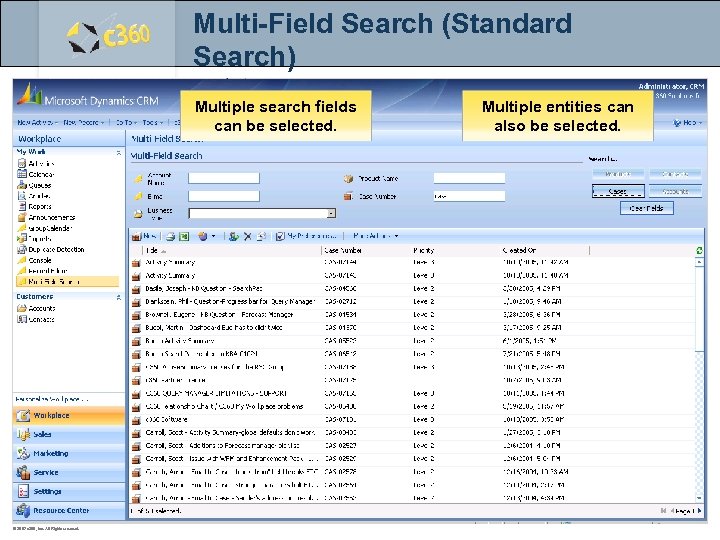This screenshot has width=720, height=540.
Task: Click the Assign toolbar icon
Action: [x=234, y=236]
